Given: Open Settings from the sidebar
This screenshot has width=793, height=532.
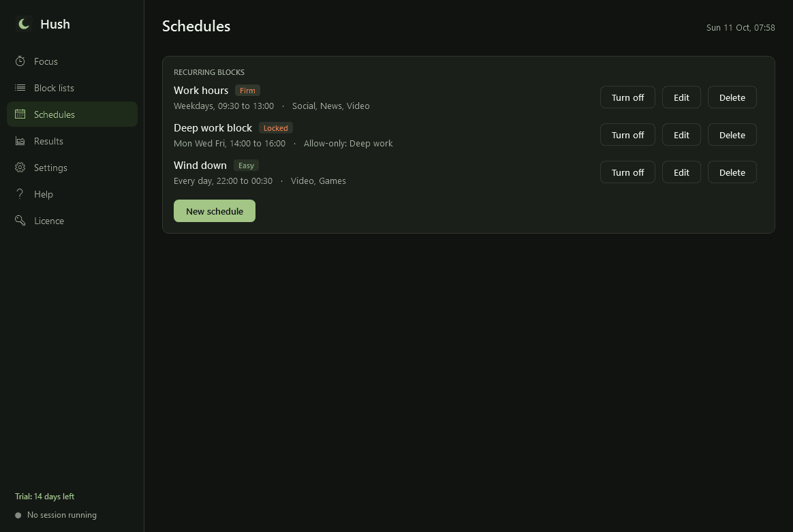Looking at the screenshot, I should click(72, 168).
